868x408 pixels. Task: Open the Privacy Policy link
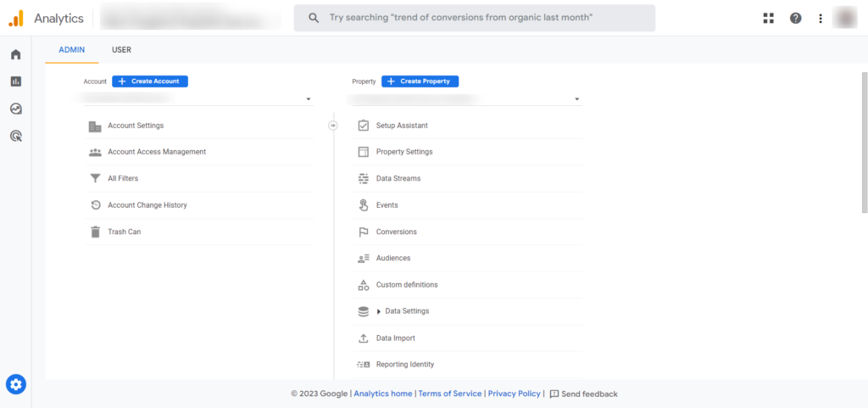514,394
